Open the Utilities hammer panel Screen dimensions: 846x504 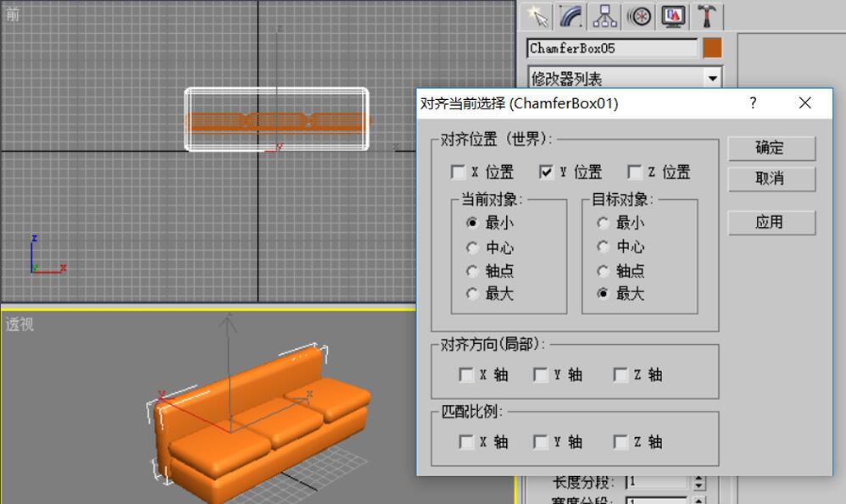[706, 15]
